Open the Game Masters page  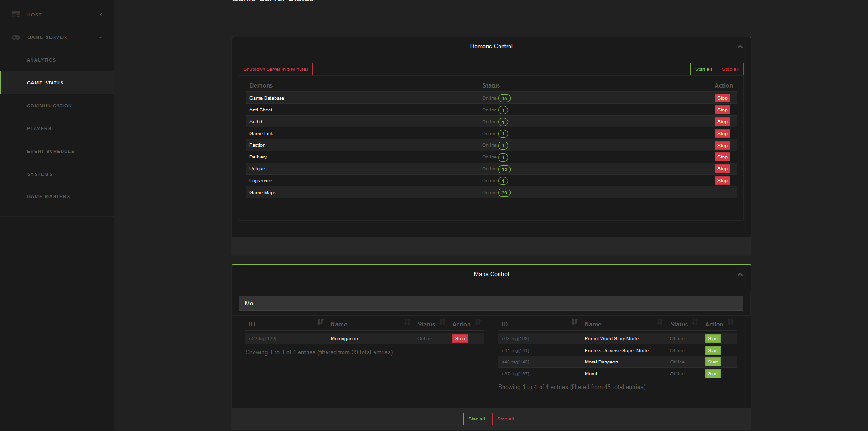point(48,197)
